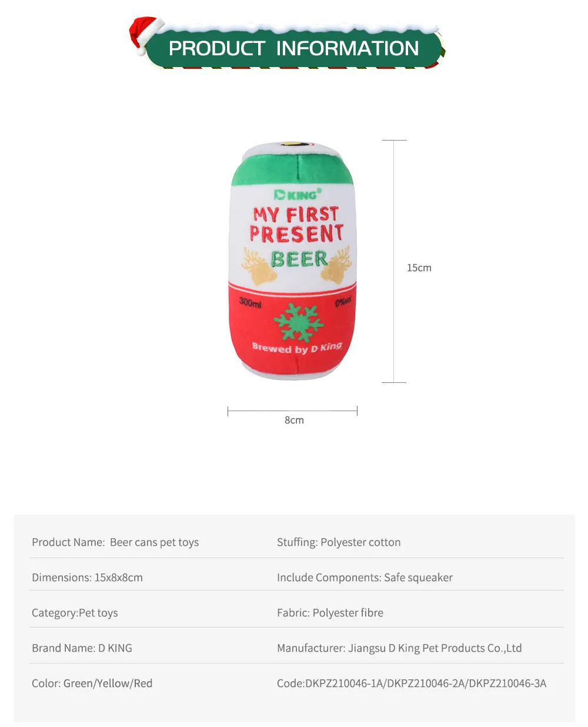Click the left golden reindeer emblem

tap(259, 266)
